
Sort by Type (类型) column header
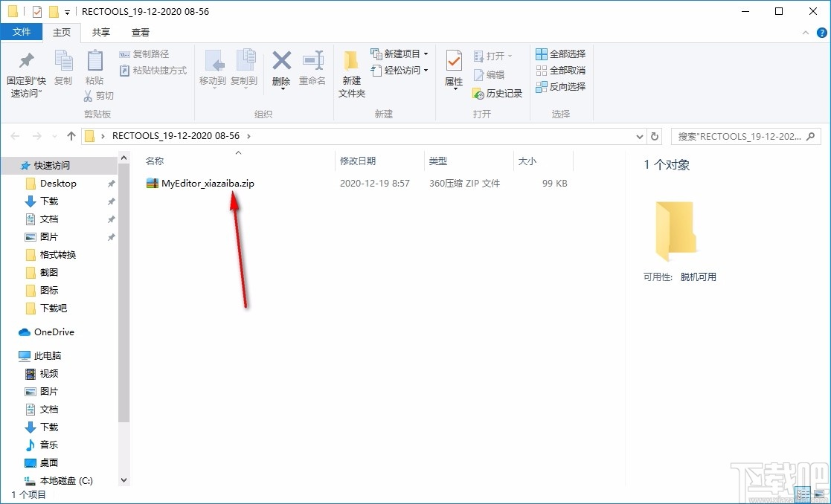point(438,161)
